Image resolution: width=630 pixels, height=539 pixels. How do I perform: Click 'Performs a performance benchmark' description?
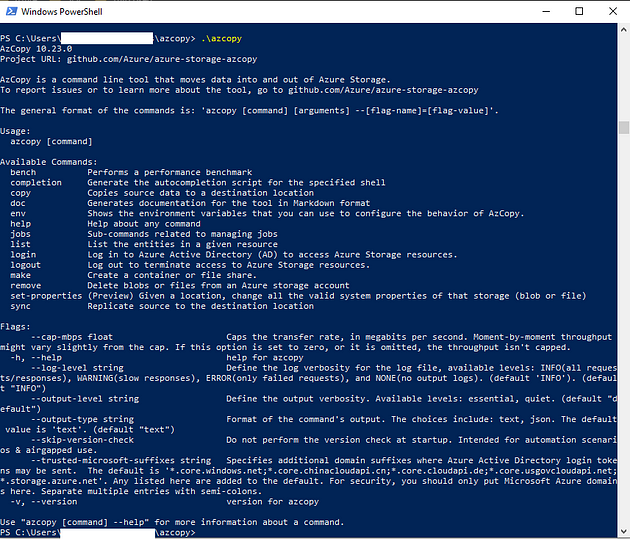coord(170,172)
